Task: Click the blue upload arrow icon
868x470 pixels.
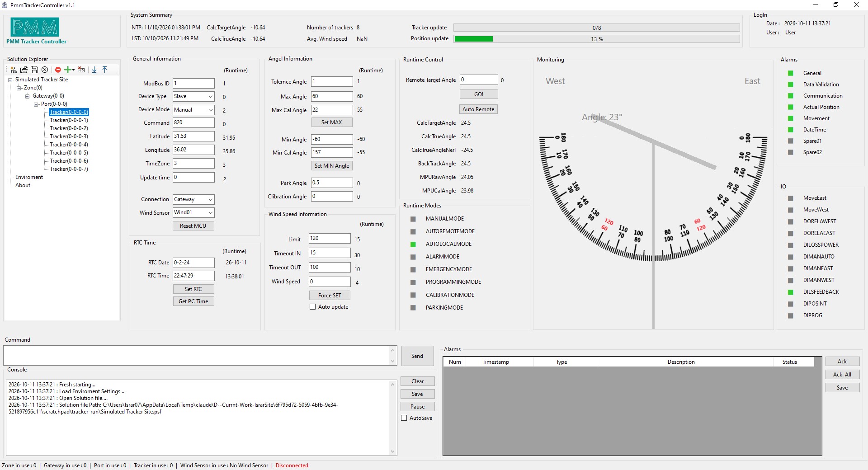Action: click(104, 70)
